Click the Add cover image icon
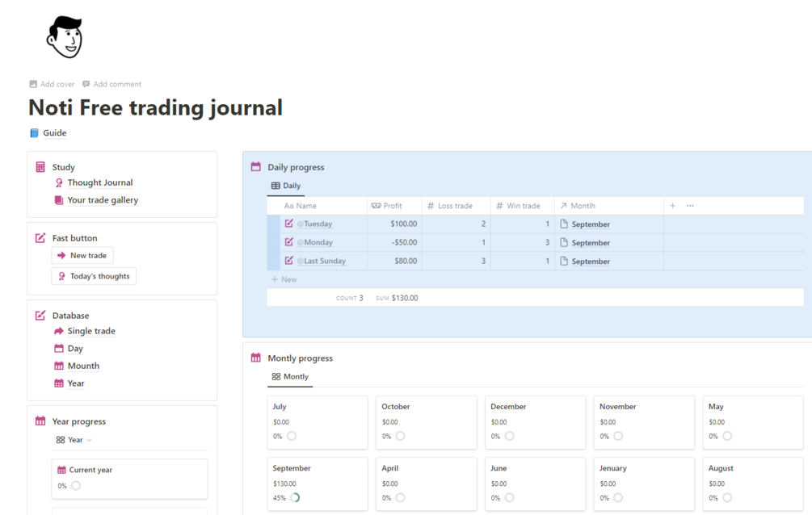 33,84
